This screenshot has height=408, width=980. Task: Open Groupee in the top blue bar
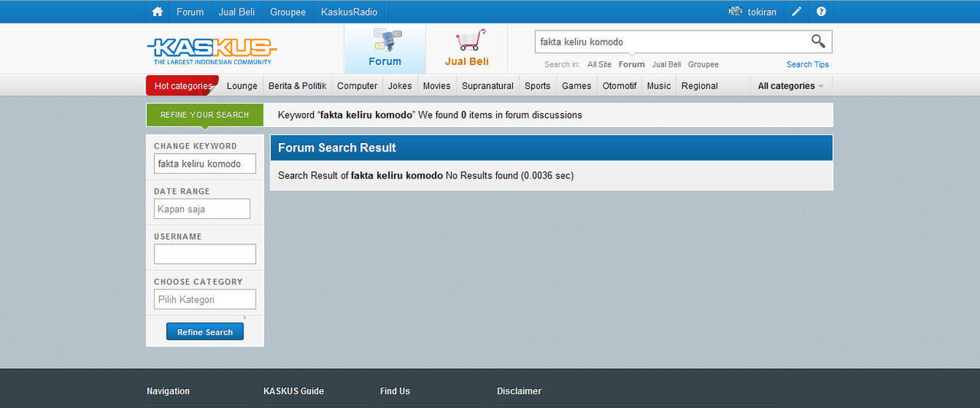[x=288, y=11]
